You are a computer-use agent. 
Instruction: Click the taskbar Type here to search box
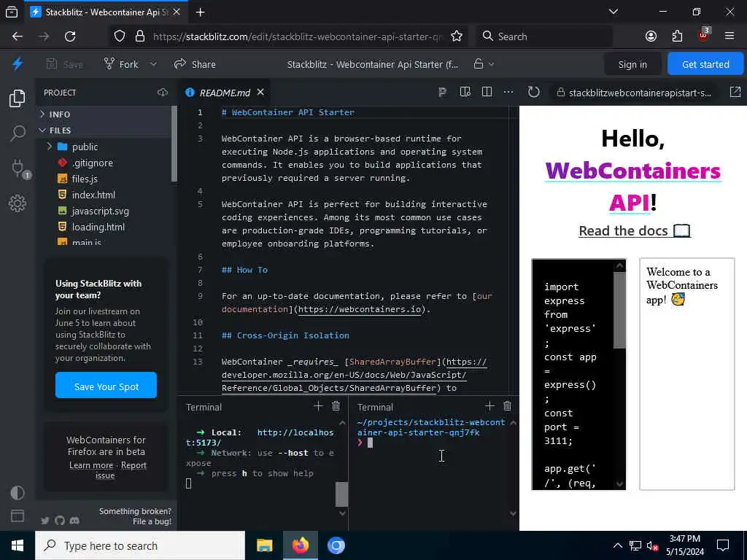click(x=140, y=545)
